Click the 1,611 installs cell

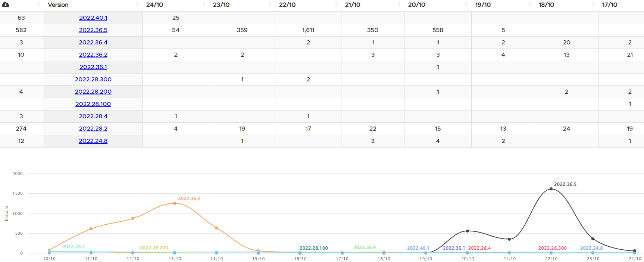(308, 30)
